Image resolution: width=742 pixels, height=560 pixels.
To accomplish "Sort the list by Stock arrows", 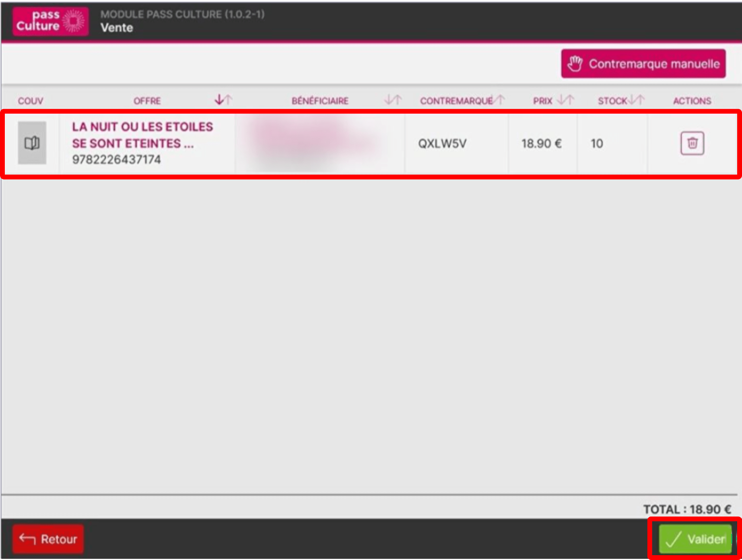I will [x=637, y=99].
